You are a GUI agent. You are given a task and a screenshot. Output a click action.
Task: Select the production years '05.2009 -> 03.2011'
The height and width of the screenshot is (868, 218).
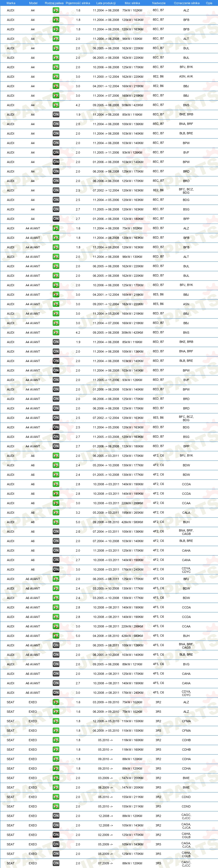point(106,513)
